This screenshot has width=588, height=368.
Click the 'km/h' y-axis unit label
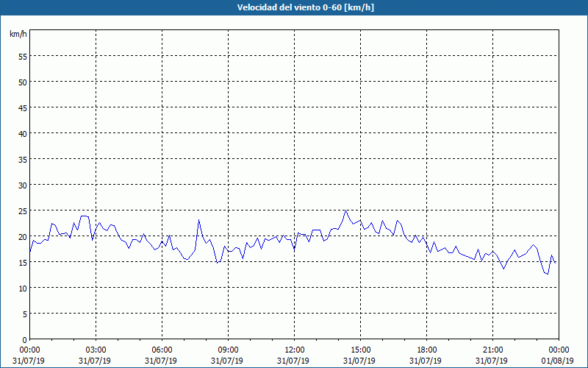coord(18,34)
